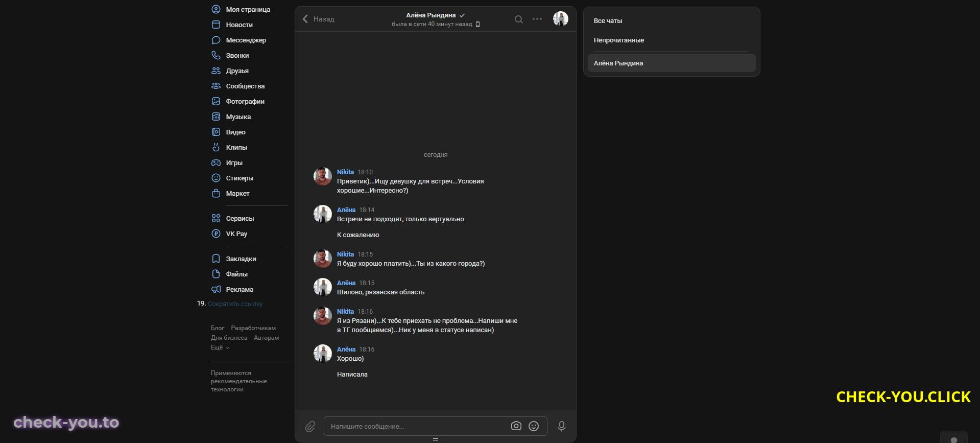The width and height of the screenshot is (980, 443).
Task: Click the Музыка menu label
Action: click(x=238, y=117)
